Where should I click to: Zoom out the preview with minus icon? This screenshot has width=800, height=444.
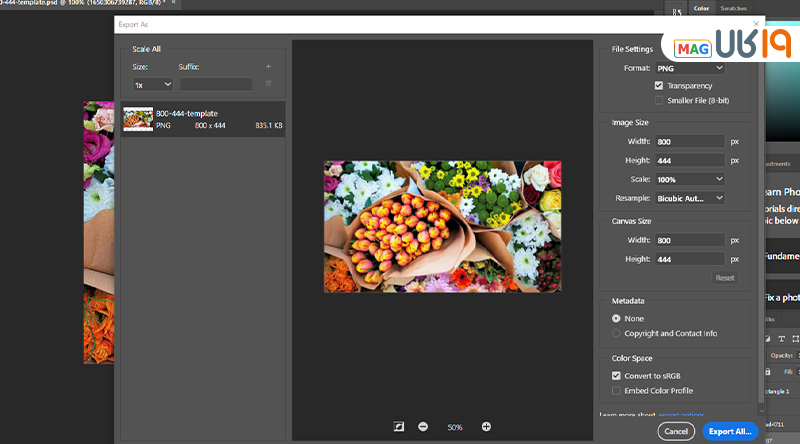click(423, 427)
